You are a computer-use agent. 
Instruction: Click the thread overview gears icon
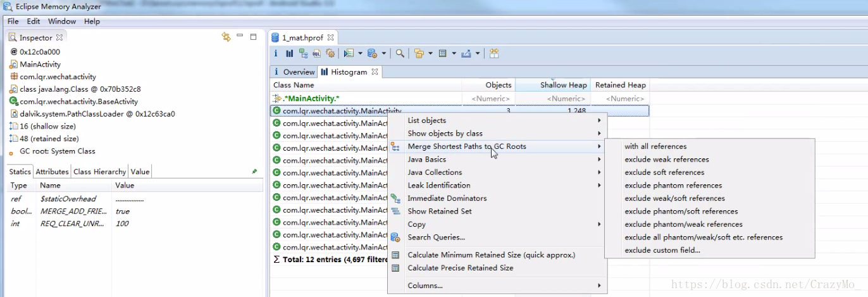pyautogui.click(x=330, y=54)
